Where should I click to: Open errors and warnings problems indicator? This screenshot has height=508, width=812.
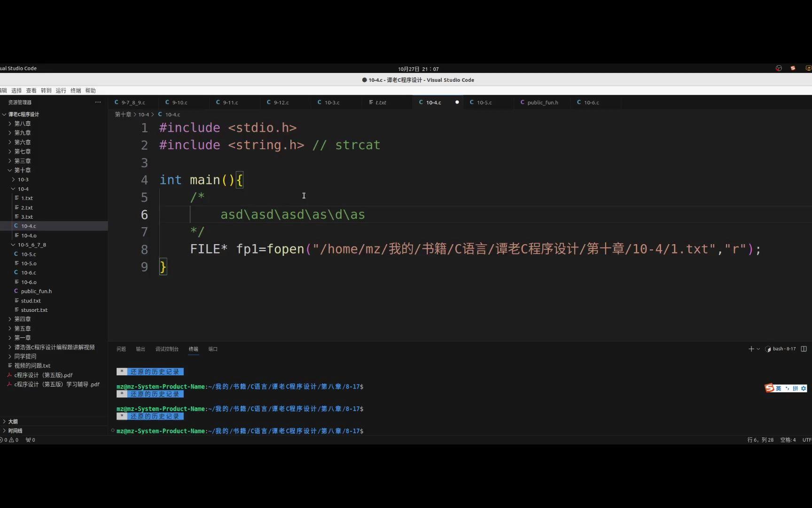(10, 440)
